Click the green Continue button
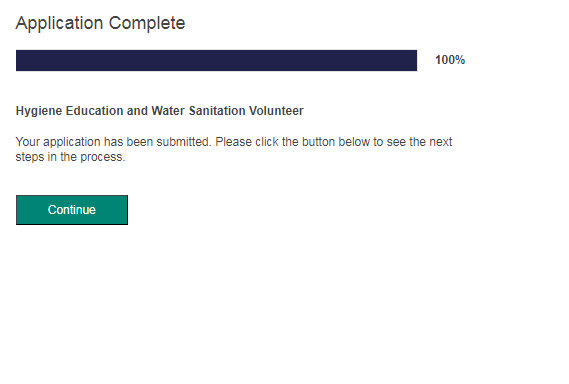 (72, 210)
